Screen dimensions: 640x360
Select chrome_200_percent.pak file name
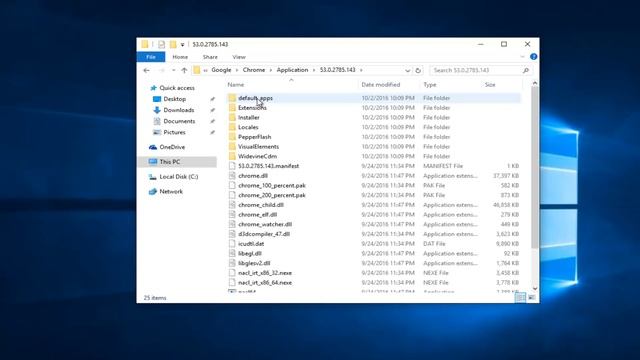point(272,195)
